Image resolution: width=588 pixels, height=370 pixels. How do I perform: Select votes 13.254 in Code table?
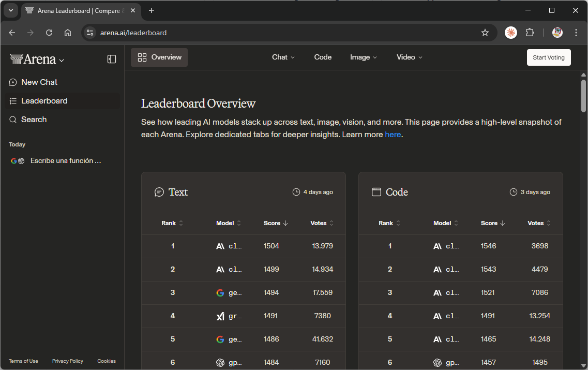click(539, 316)
